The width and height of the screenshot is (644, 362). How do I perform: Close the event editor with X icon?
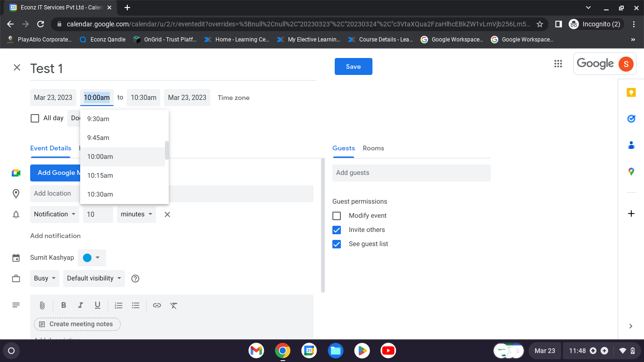tap(17, 67)
